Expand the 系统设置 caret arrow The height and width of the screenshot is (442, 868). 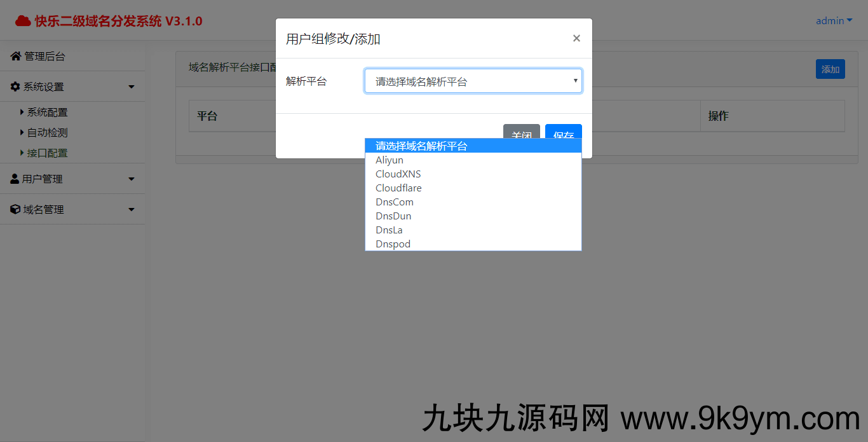tap(132, 86)
